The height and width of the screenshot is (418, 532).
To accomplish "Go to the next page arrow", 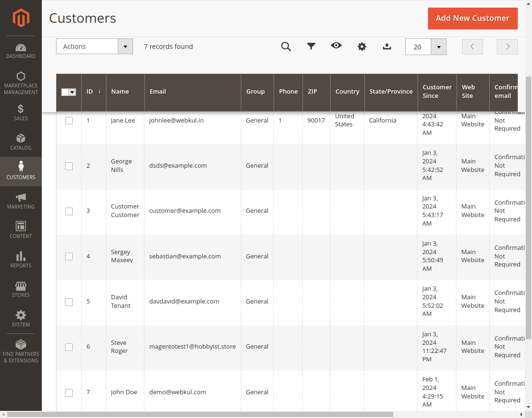I will pos(507,47).
